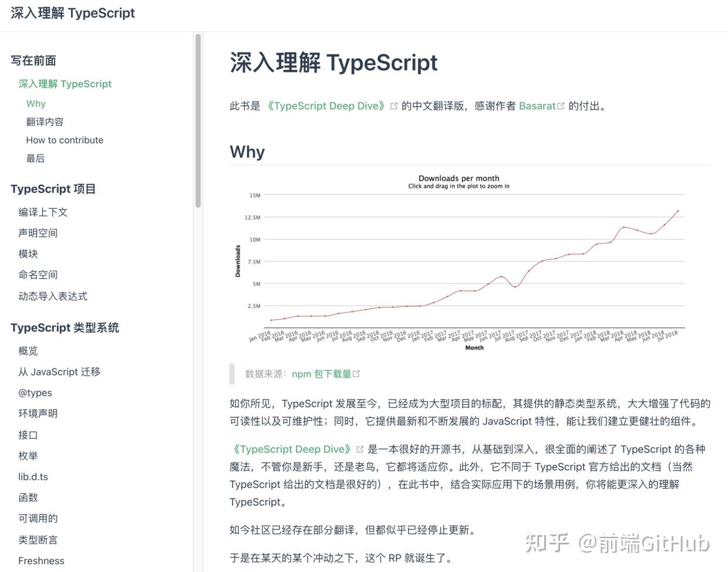Select 最后 under 写在前面
This screenshot has width=728, height=572.
pyautogui.click(x=36, y=158)
